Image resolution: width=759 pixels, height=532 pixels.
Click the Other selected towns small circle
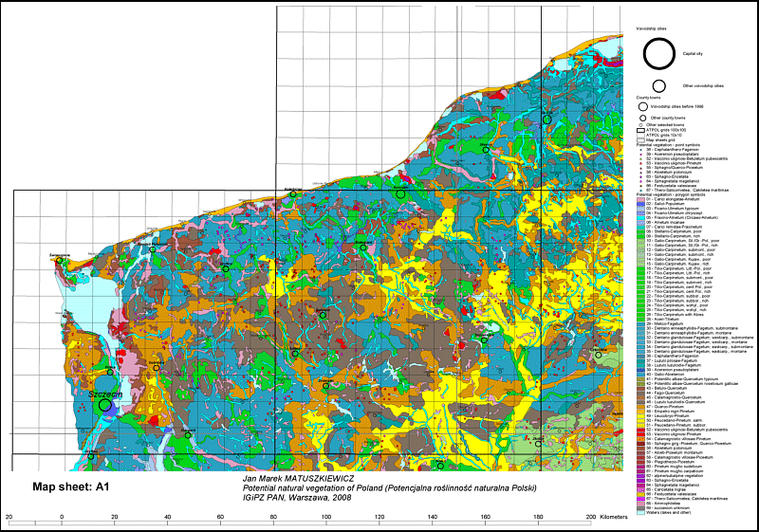tap(641, 125)
